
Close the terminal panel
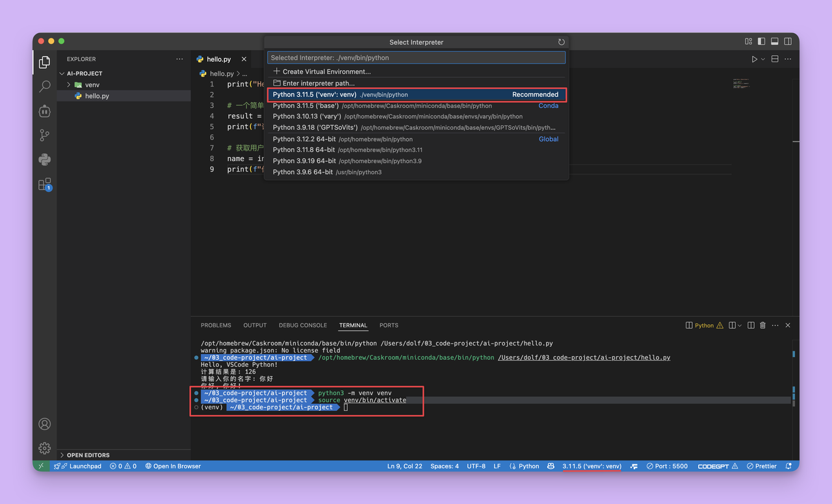click(788, 325)
